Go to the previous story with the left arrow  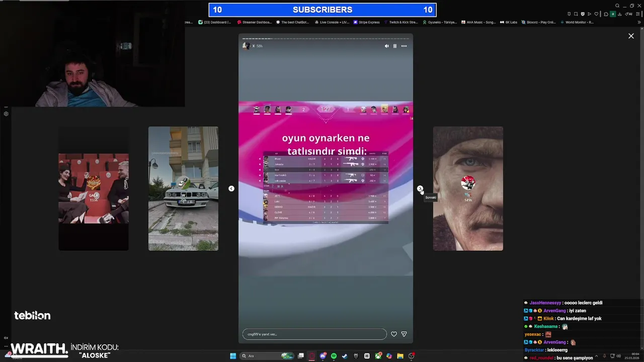pos(231,189)
